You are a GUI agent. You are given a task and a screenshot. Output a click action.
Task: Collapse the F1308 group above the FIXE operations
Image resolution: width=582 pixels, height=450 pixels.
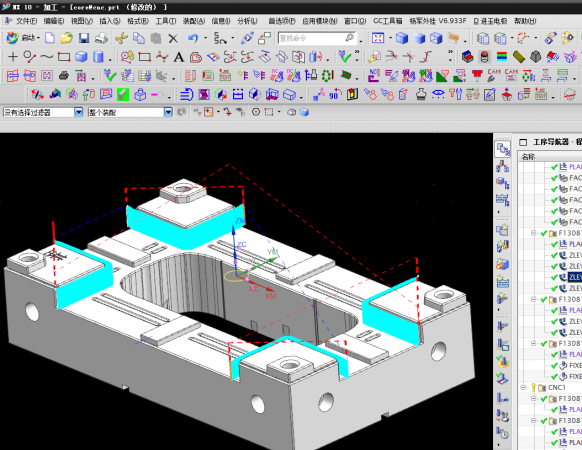point(534,343)
